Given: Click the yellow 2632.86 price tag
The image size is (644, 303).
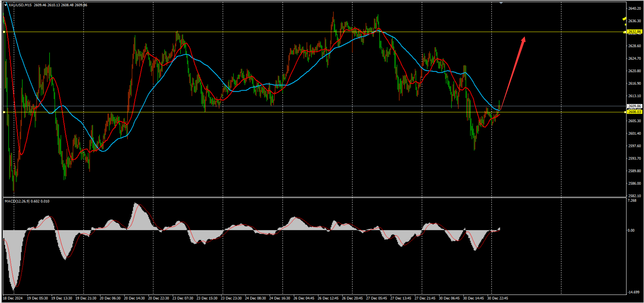Looking at the screenshot, I should tap(634, 32).
